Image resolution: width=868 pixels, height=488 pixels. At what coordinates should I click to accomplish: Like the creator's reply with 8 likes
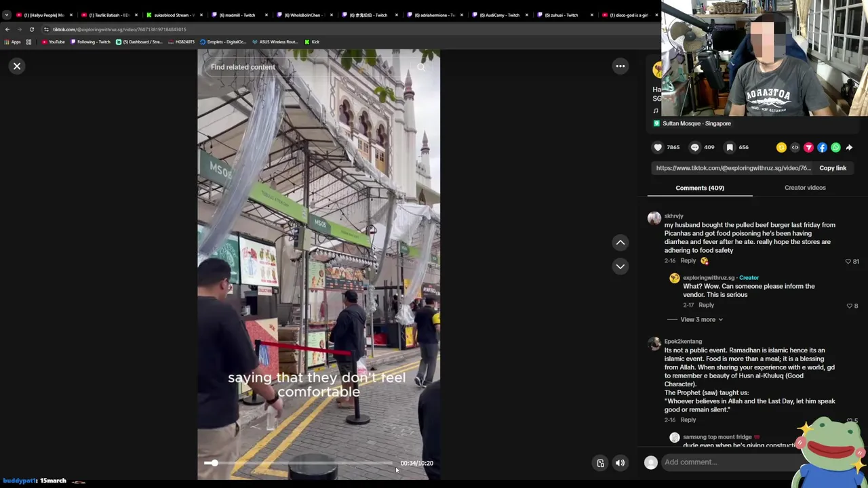coord(849,306)
